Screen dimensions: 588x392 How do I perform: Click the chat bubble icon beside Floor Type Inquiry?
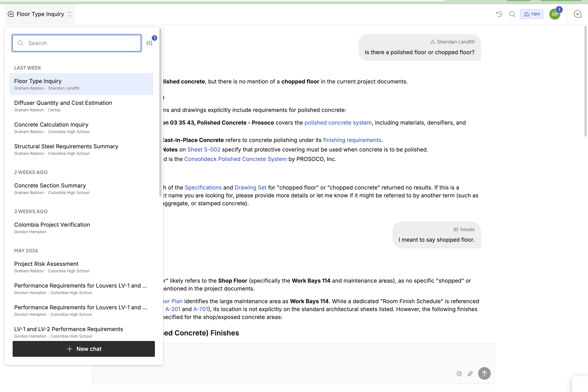coord(11,14)
